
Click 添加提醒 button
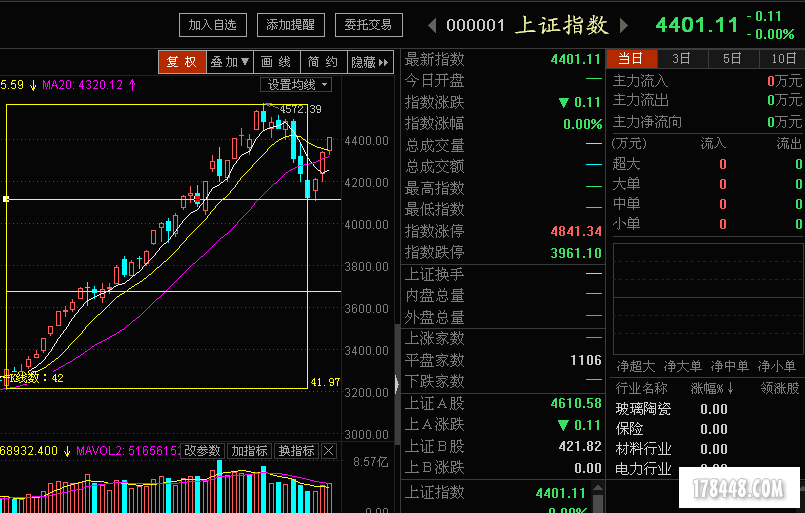pos(291,25)
